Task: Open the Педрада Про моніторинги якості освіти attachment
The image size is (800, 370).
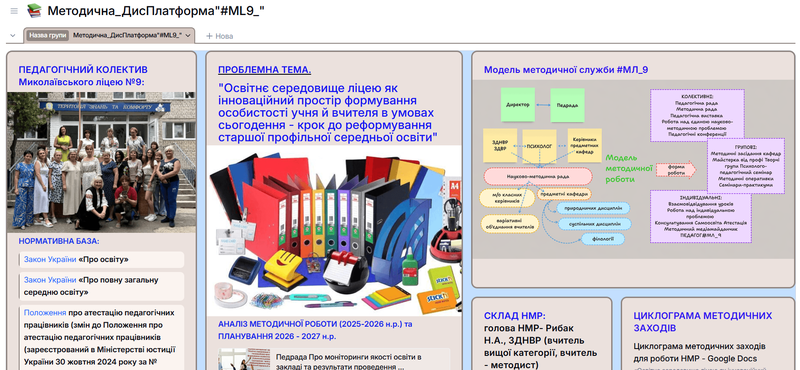Action: coord(334,359)
